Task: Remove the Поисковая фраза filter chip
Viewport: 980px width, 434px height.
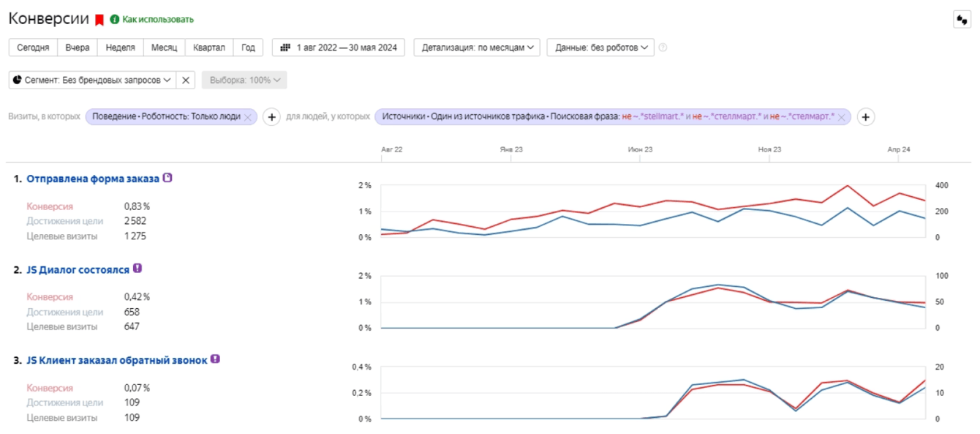Action: coord(842,116)
